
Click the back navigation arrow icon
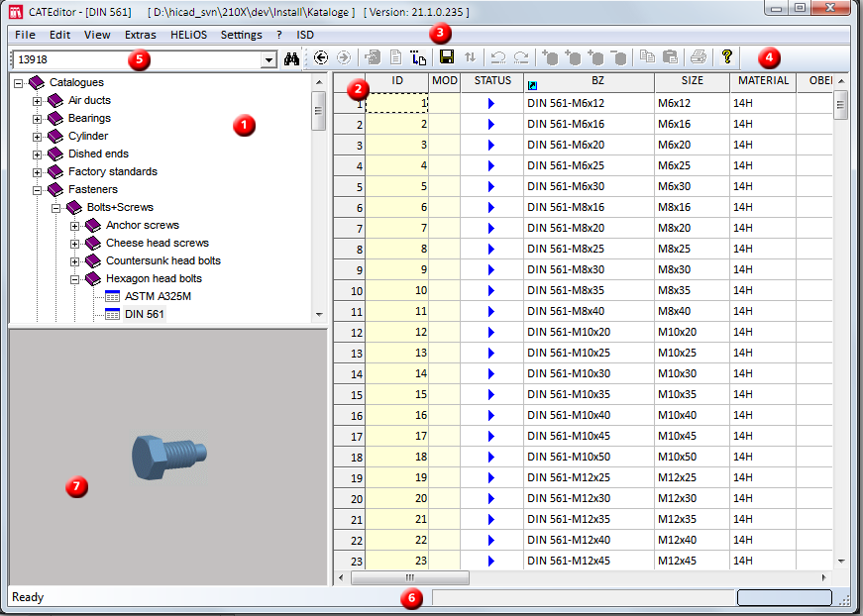321,58
